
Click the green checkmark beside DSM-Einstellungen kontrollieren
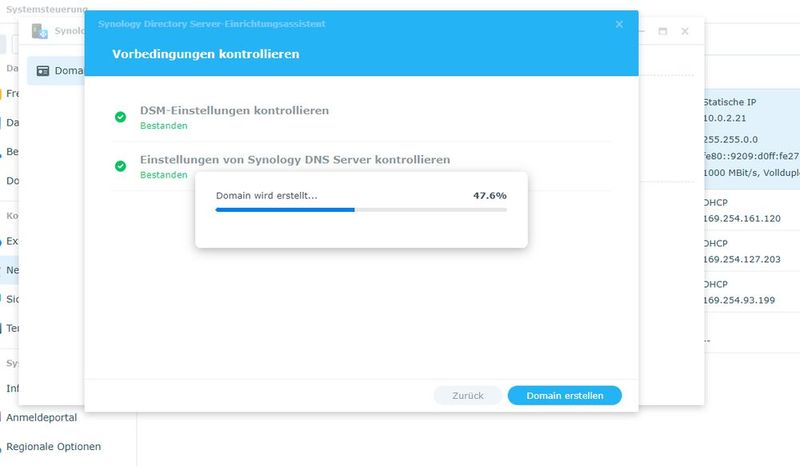120,117
